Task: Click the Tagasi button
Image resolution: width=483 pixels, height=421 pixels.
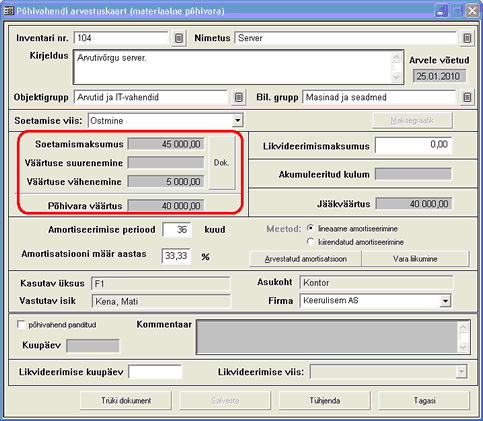Action: point(424,400)
